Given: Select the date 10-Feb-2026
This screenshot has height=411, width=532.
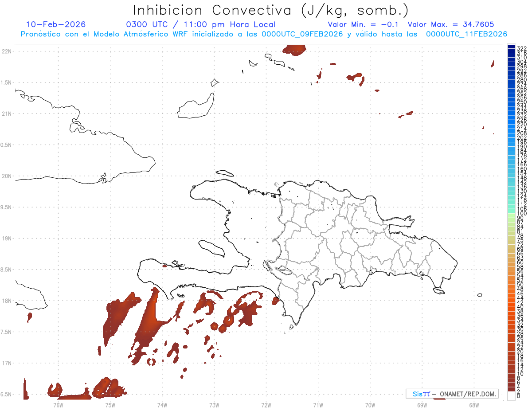Looking at the screenshot, I should click(56, 24).
